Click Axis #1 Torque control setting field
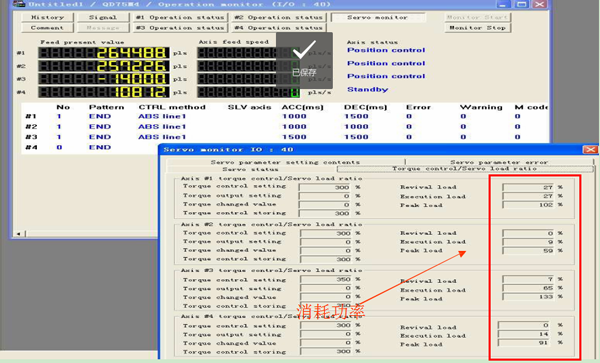This screenshot has width=600, height=363. [x=324, y=187]
